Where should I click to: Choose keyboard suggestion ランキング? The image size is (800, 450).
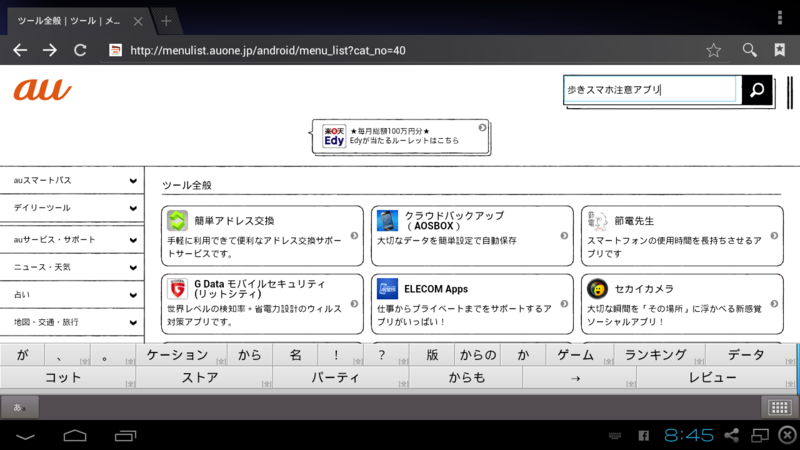(659, 355)
